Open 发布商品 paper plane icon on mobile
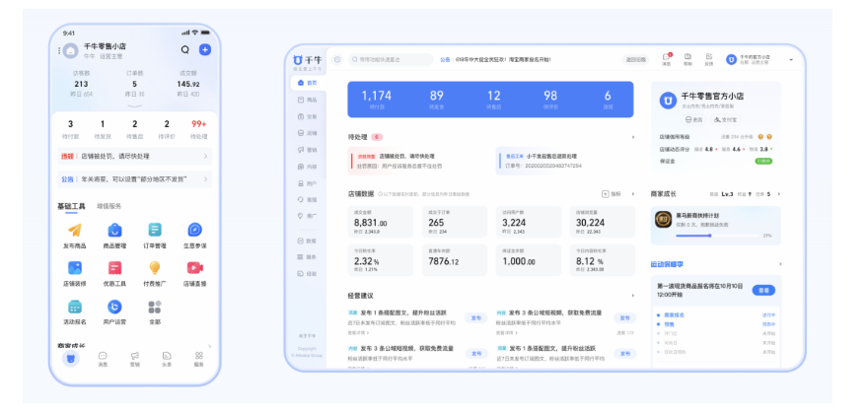Screen dimensions: 868x413 75,230
